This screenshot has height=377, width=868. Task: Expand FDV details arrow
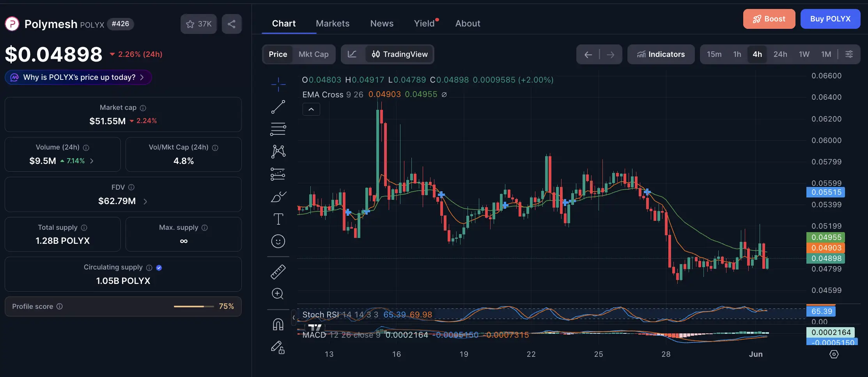point(145,201)
